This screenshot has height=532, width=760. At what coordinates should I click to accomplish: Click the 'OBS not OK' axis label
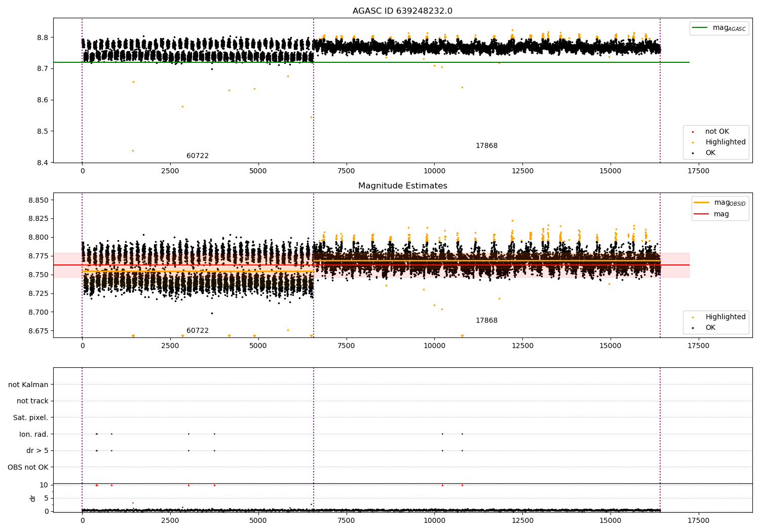[28, 467]
